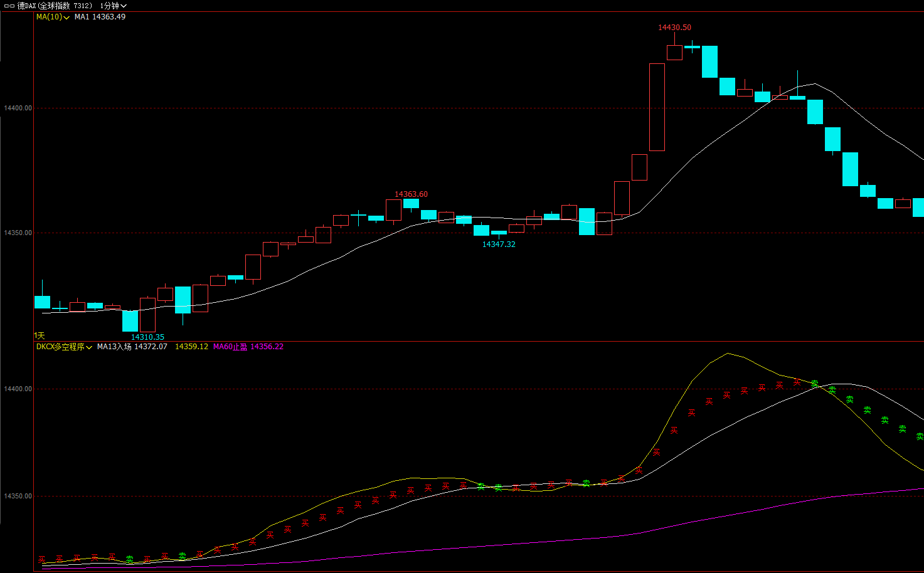Click the 14310.35 lowest price label

147,337
